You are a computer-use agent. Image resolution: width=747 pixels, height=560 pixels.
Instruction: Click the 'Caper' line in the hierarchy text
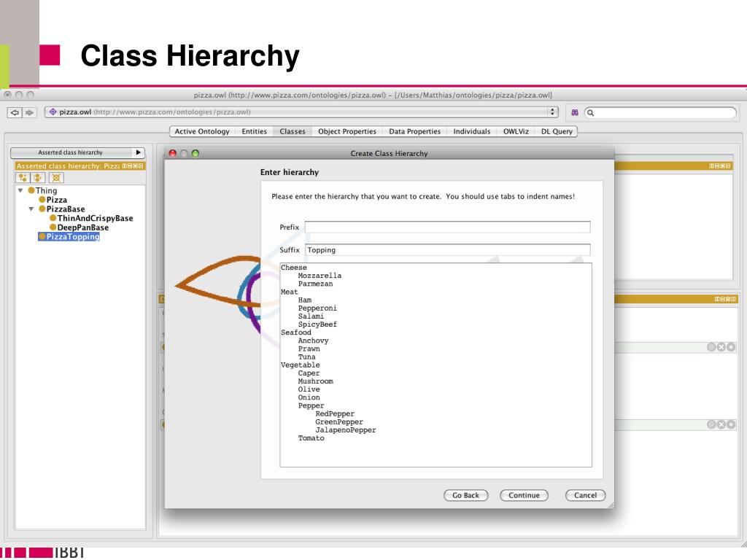point(309,373)
